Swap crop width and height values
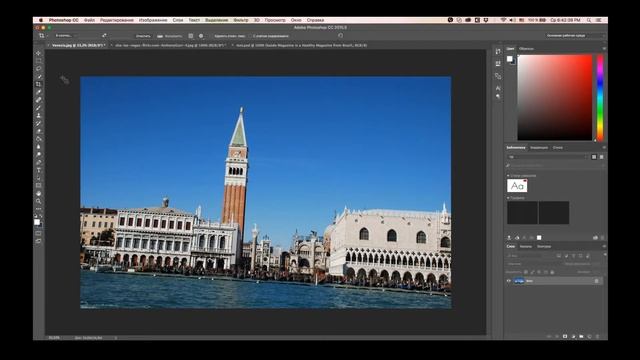The width and height of the screenshot is (640, 360). pos(104,36)
